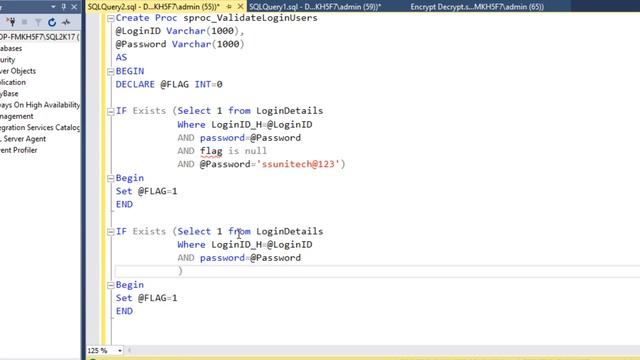Pin the SQLQuery2.sql tab
This screenshot has height=360, width=640.
click(229, 7)
